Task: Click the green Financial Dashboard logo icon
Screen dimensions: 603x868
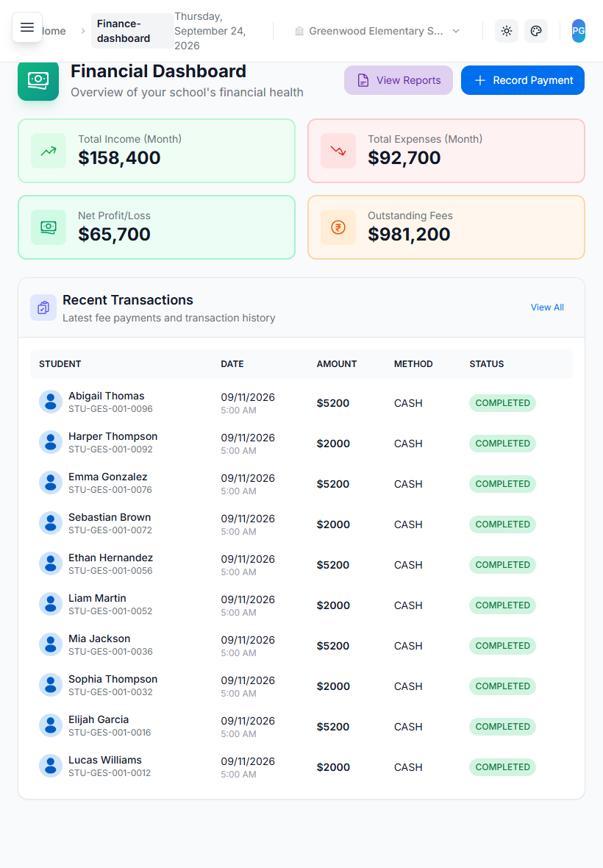Action: click(x=38, y=80)
